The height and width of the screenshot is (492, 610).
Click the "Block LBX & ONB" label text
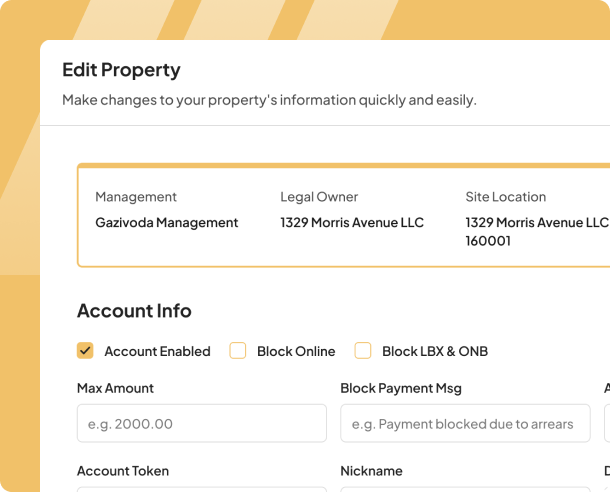point(435,351)
